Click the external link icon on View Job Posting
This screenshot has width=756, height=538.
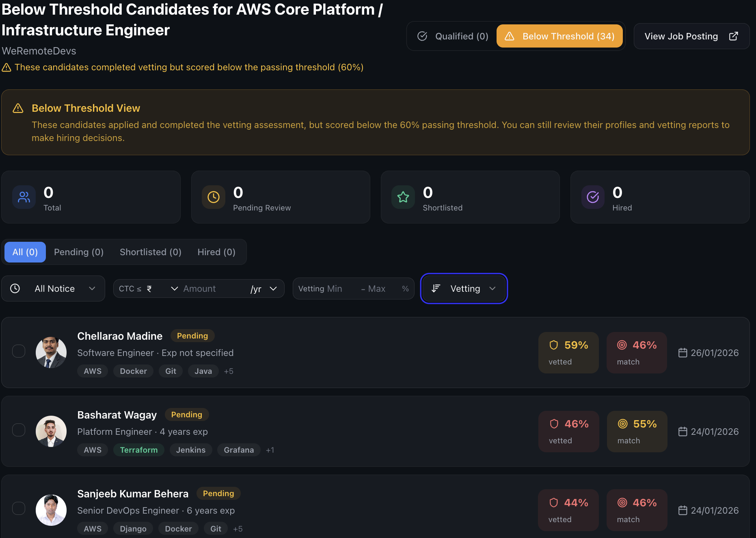733,36
